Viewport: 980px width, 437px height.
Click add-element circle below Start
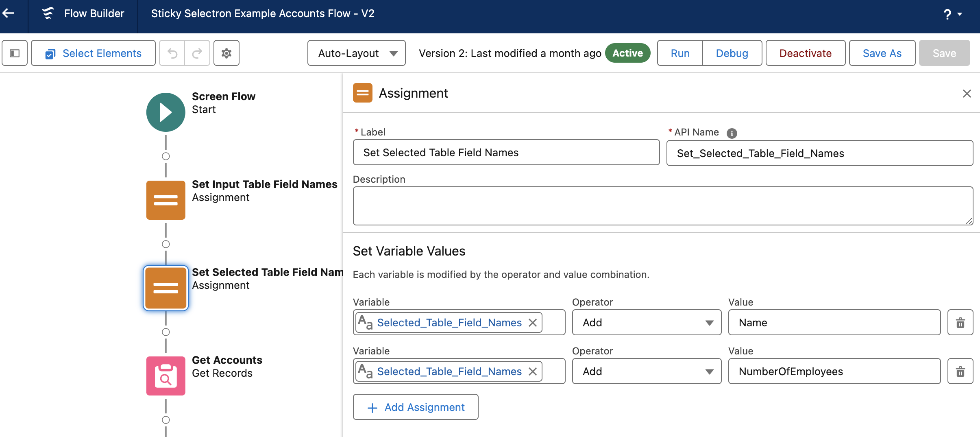click(x=166, y=156)
